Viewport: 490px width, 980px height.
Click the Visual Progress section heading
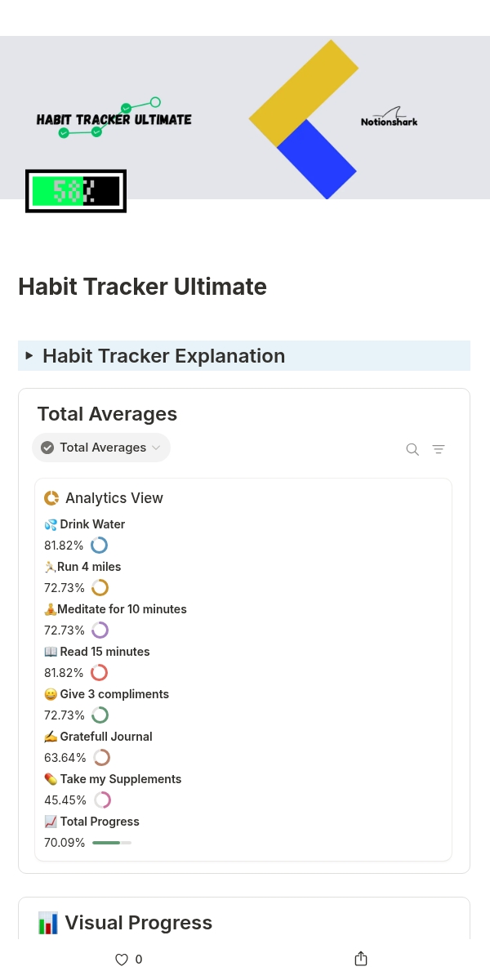coord(139,923)
